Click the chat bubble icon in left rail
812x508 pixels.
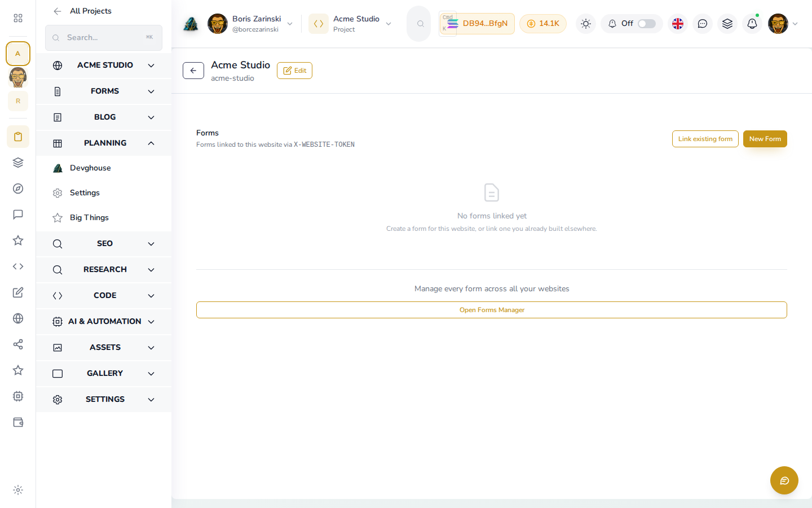(18, 214)
